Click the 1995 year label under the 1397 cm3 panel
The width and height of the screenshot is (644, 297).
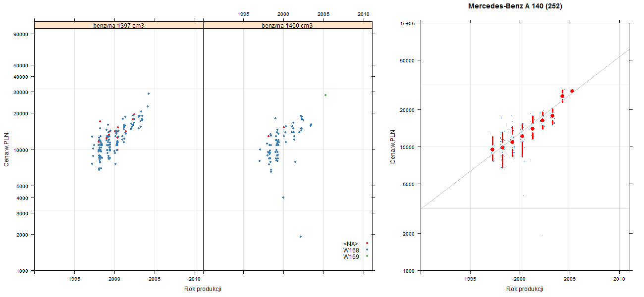[75, 279]
